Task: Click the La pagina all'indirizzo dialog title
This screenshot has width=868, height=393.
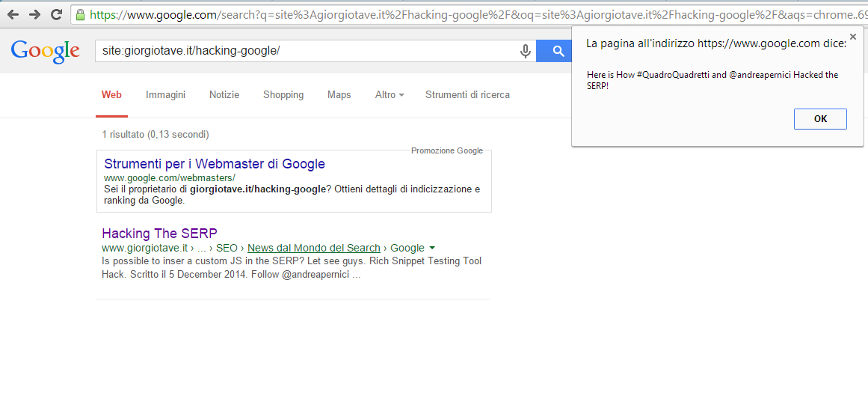Action: coord(715,43)
